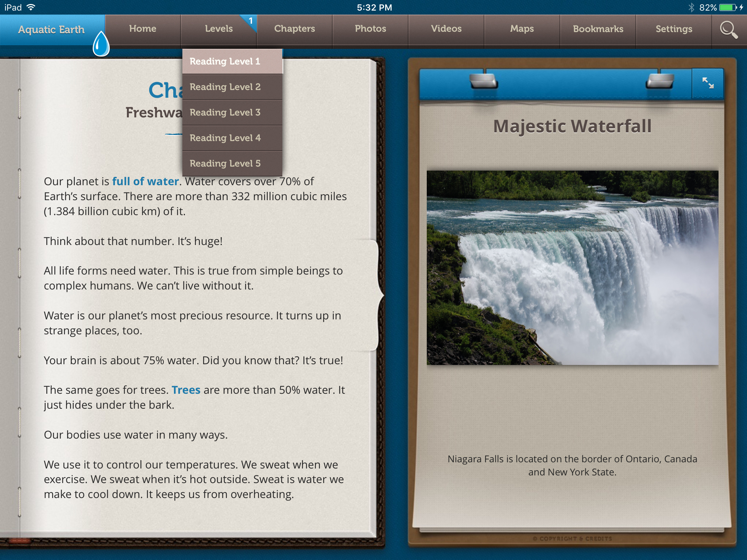This screenshot has height=560, width=747.
Task: Expand the photo with fullscreen arrows icon
Action: tap(708, 83)
